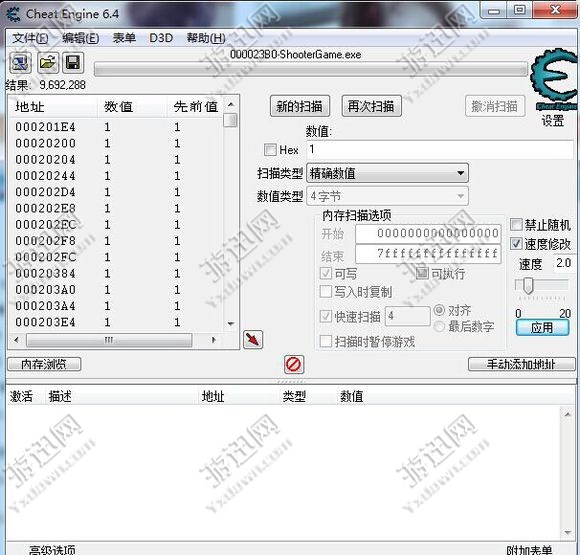
Task: Click 高级选项 at the bottom
Action: coord(52,550)
